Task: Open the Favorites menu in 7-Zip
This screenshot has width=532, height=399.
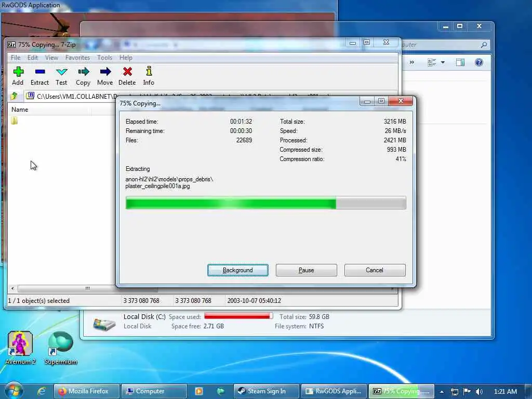Action: 78,58
